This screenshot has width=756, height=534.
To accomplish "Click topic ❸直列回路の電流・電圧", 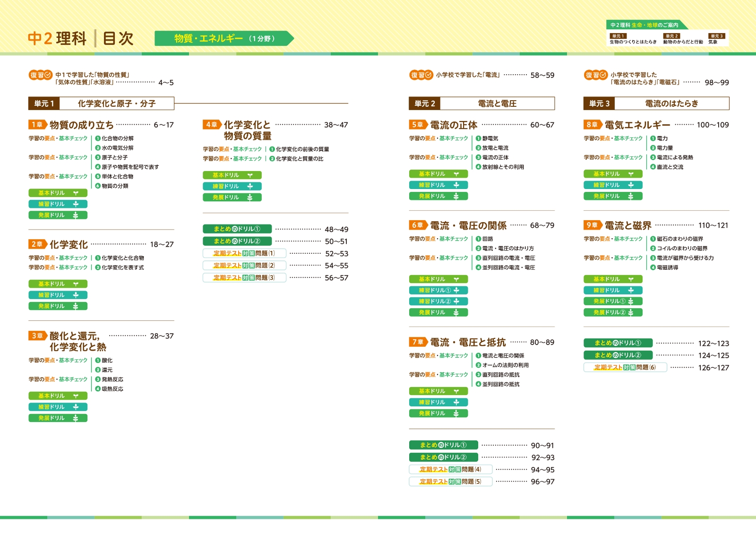I will (x=505, y=258).
